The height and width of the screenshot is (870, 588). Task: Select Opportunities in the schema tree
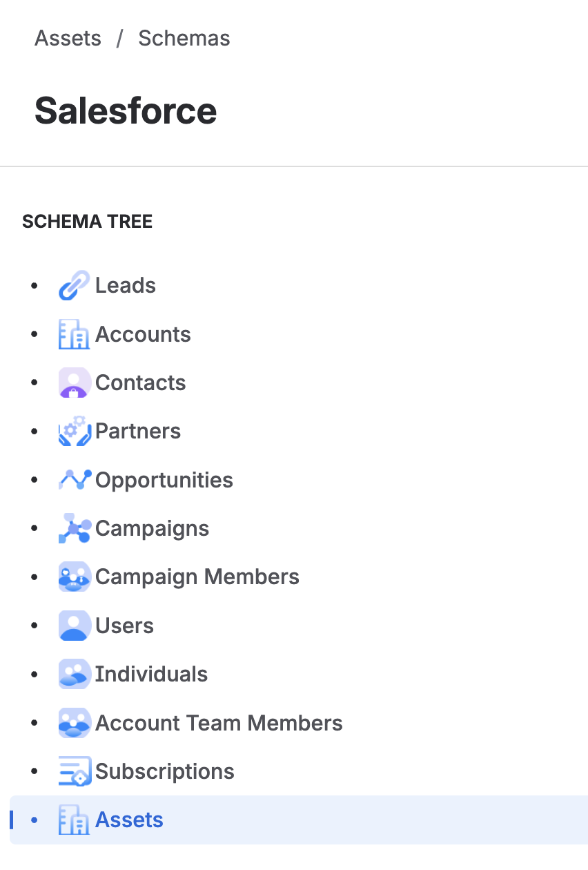164,481
